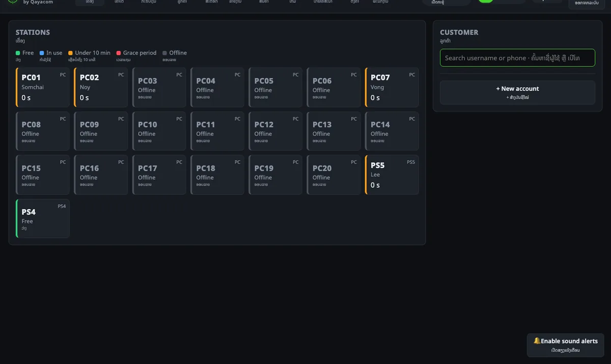Select the offline PC15 station card
Screen dimensions: 611x364
[43, 175]
